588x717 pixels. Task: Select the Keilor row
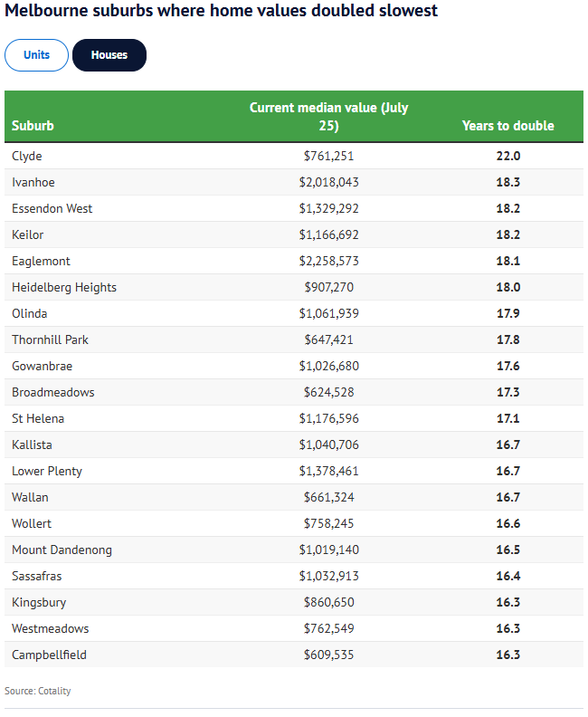tap(28, 234)
